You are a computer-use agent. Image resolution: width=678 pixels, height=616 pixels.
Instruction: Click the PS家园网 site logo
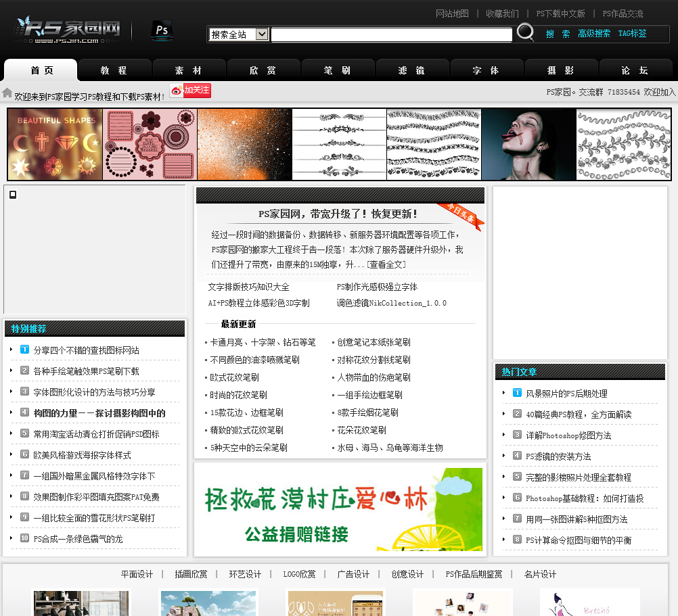(x=67, y=30)
